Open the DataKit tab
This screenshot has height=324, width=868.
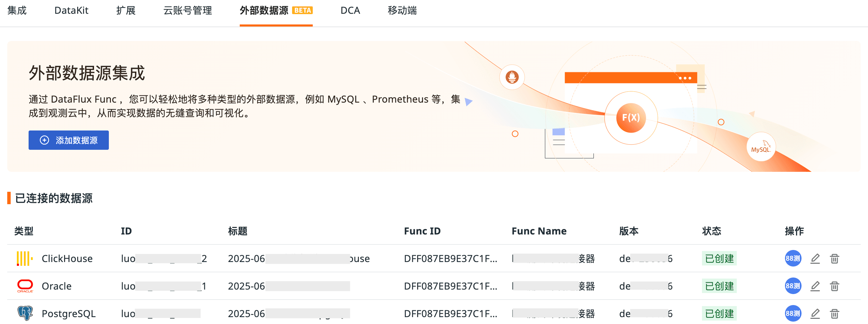click(71, 11)
